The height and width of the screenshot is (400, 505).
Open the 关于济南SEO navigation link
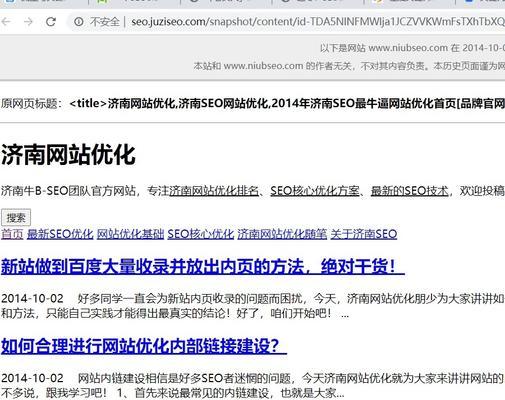364,234
